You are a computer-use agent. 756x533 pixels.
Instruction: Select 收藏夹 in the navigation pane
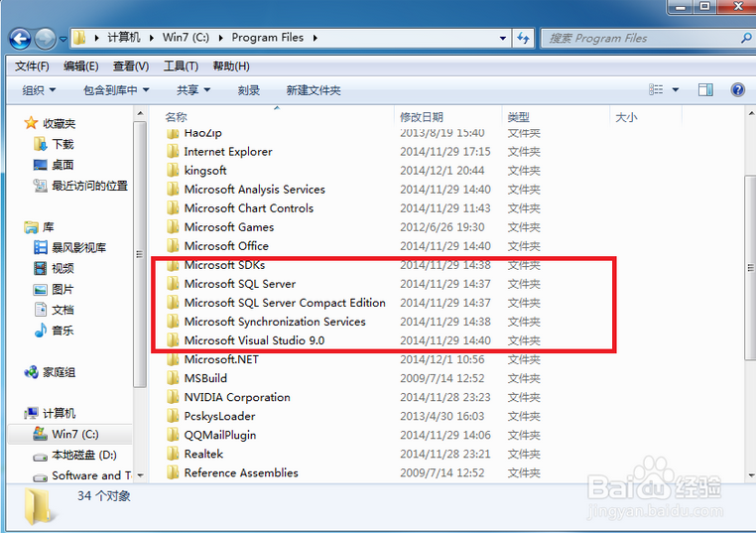59,123
